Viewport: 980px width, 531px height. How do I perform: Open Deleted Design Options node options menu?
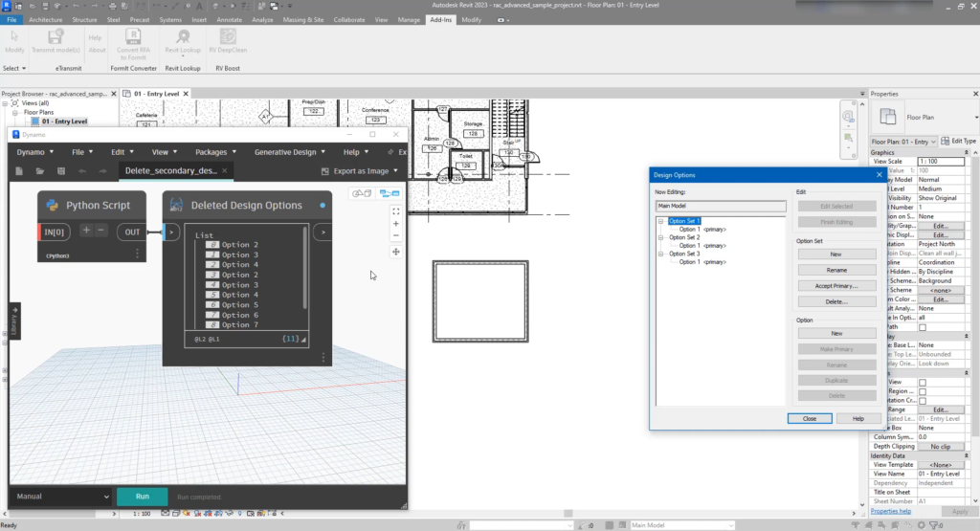click(323, 357)
